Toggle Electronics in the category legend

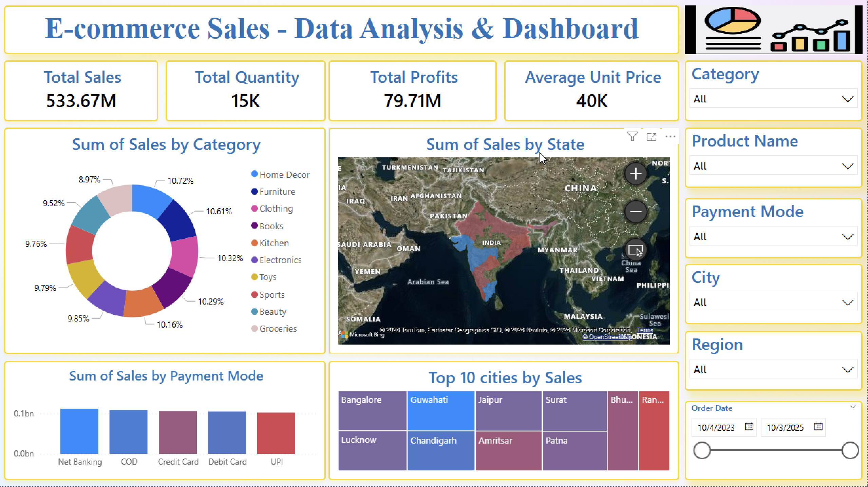click(280, 260)
